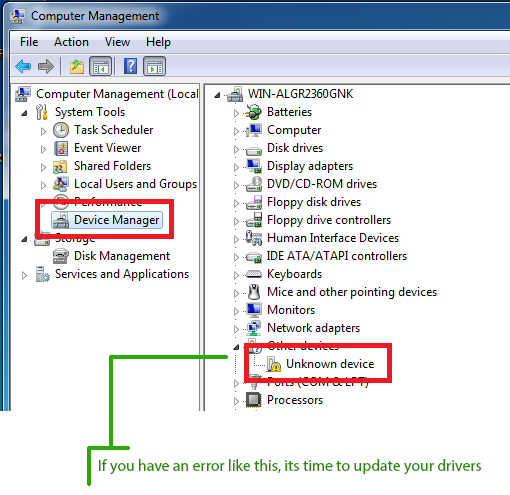Expand the Task Scheduler node
510x495 pixels.
(43, 131)
